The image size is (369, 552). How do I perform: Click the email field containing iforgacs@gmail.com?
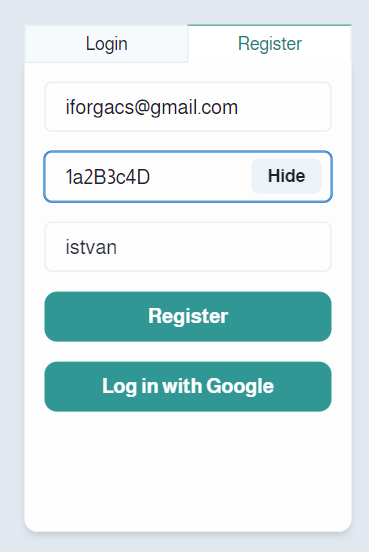pyautogui.click(x=188, y=107)
